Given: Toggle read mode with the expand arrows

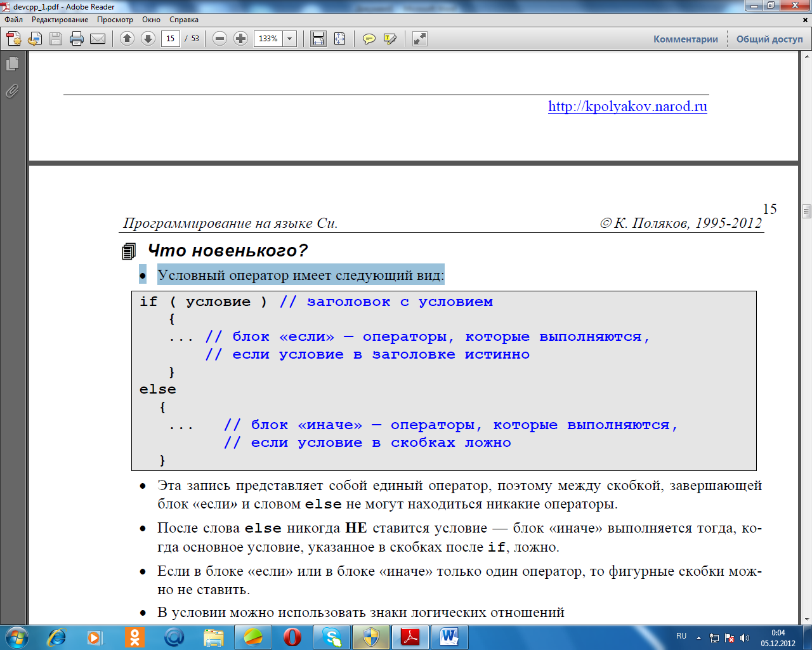Looking at the screenshot, I should pos(420,39).
